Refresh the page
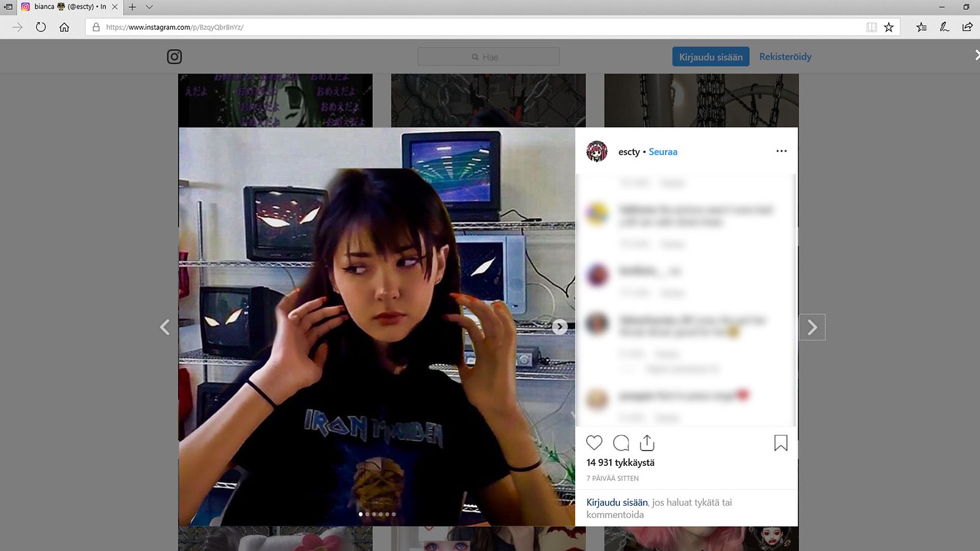This screenshot has height=551, width=980. coord(40,27)
